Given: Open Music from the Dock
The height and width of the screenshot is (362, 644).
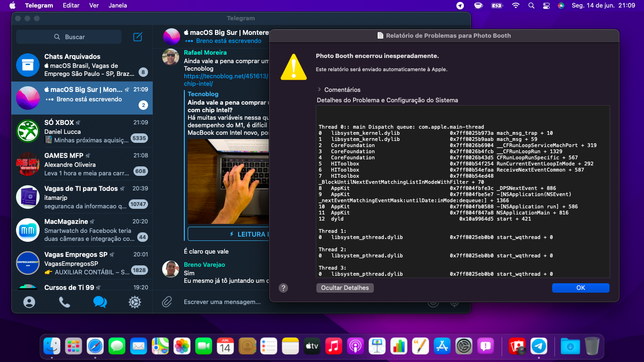Looking at the screenshot, I should tap(334, 346).
